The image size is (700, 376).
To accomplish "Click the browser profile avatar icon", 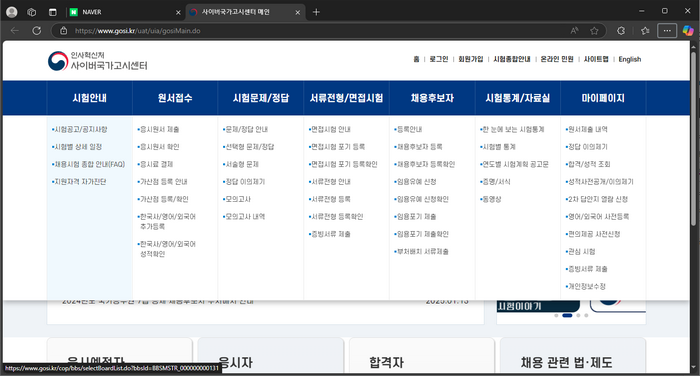I will pos(12,12).
